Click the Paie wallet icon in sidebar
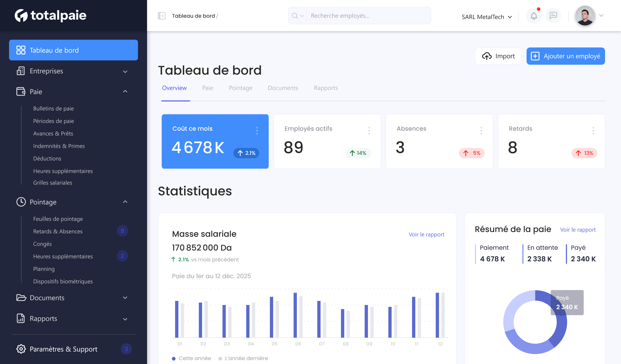The height and width of the screenshot is (364, 621). pos(21,91)
